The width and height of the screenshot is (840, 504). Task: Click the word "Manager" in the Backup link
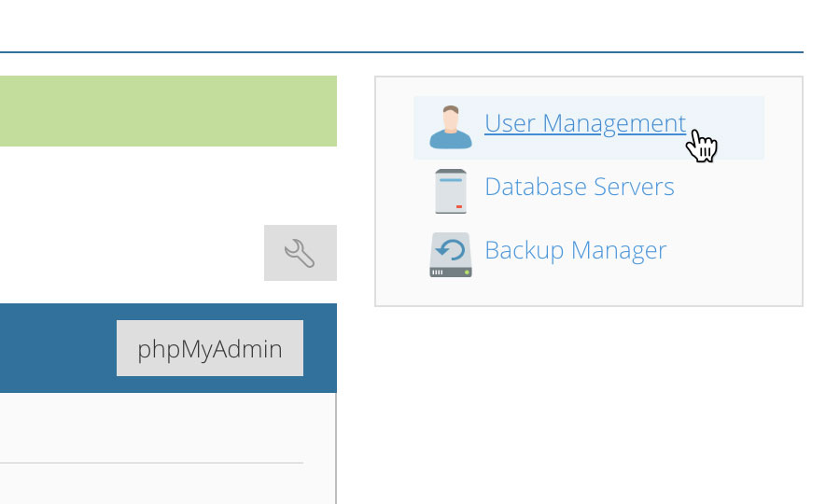click(619, 250)
